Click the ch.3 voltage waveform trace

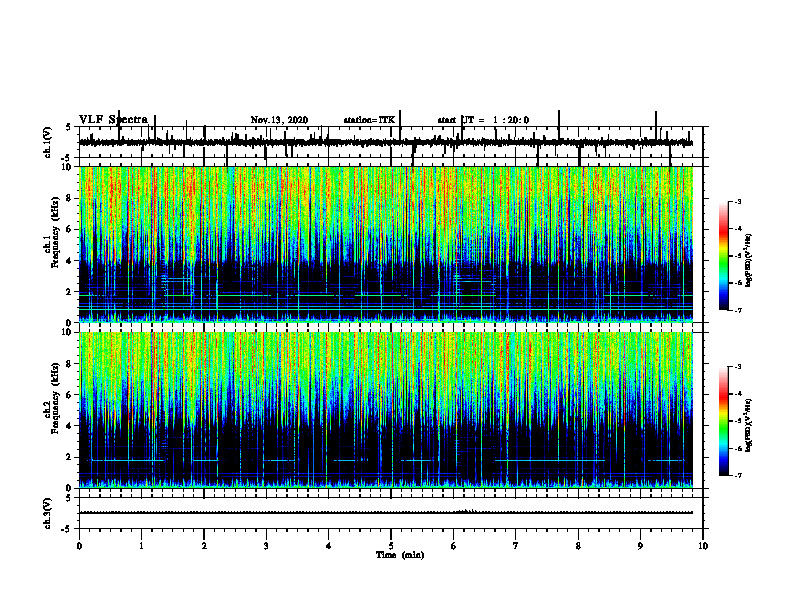click(386, 513)
